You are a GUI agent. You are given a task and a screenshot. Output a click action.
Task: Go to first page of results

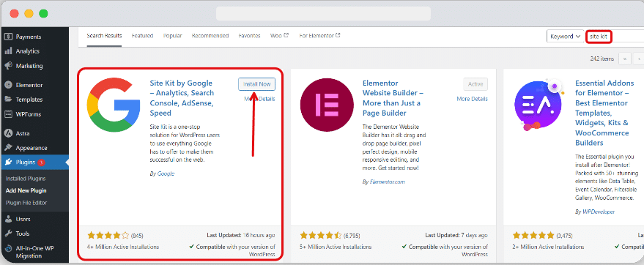[625, 59]
